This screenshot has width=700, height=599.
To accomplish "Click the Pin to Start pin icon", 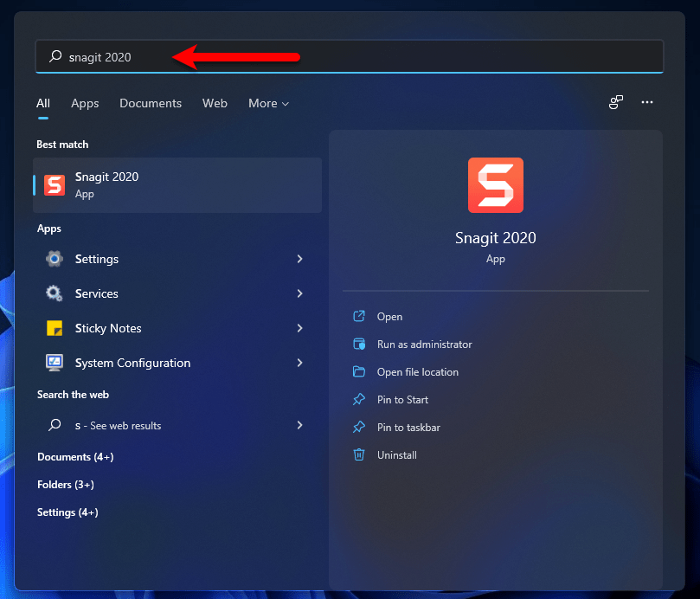I will (359, 399).
